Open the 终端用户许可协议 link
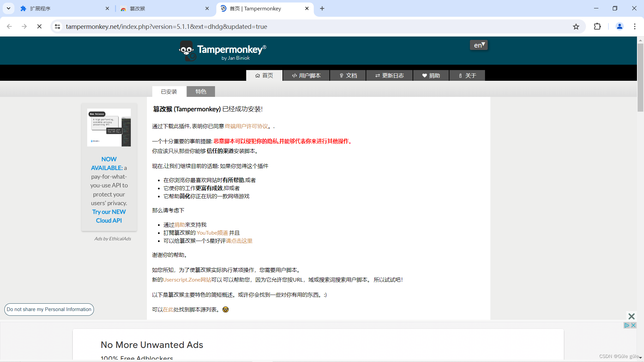 point(247,126)
